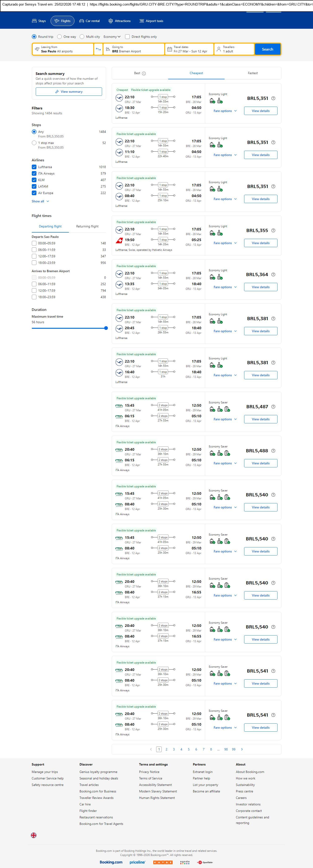The height and width of the screenshot is (868, 313).
Task: Click the Attractions icon in the top navigation
Action: coord(111,21)
